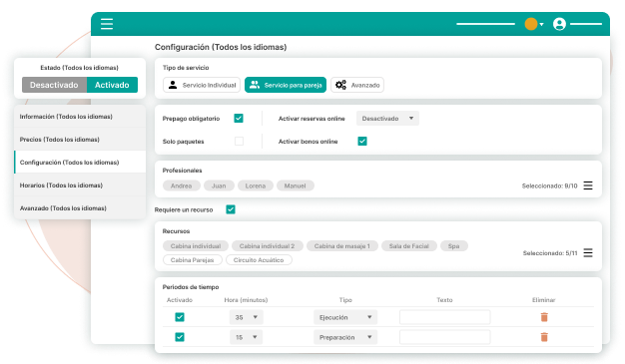This screenshot has width=625, height=364.
Task: Open the Ejecución type dropdown
Action: point(345,317)
